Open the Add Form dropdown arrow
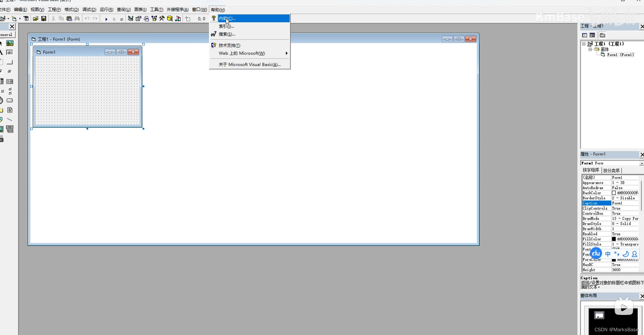 pos(20,19)
